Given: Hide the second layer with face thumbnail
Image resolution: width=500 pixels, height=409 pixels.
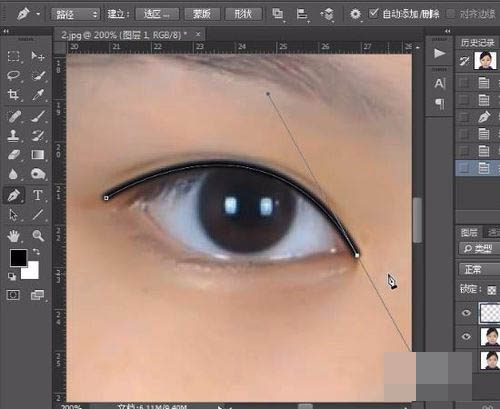Looking at the screenshot, I should 466,336.
